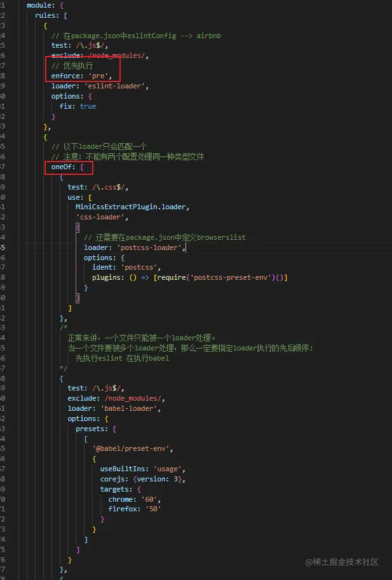Click the 'targets: {' line
The width and height of the screenshot is (392, 580).
[121, 490]
